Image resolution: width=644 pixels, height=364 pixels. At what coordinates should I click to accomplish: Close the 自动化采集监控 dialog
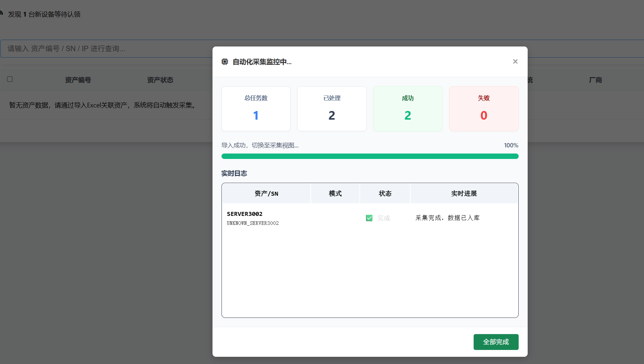click(515, 61)
